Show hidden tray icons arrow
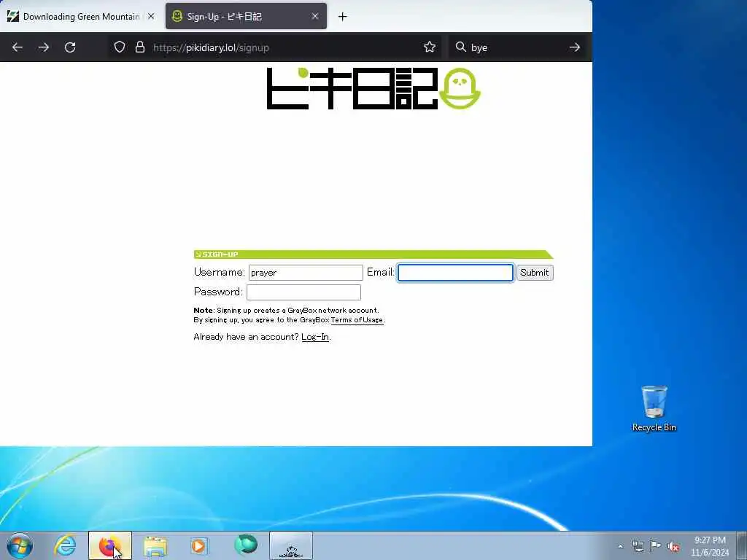 click(x=620, y=546)
